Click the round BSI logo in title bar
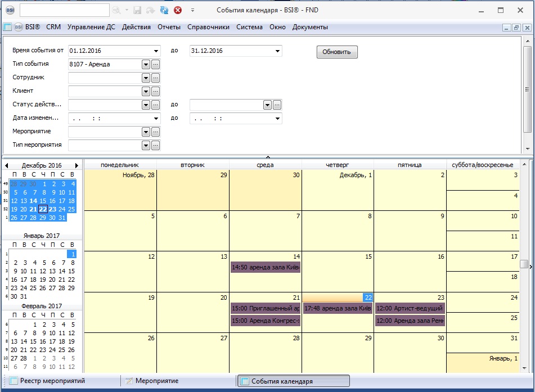This screenshot has width=535, height=392. click(10, 10)
